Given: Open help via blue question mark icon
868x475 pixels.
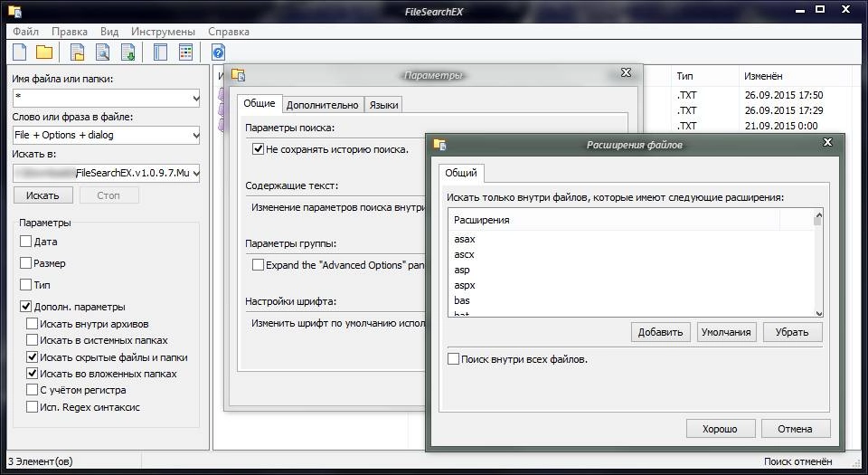Looking at the screenshot, I should [218, 52].
